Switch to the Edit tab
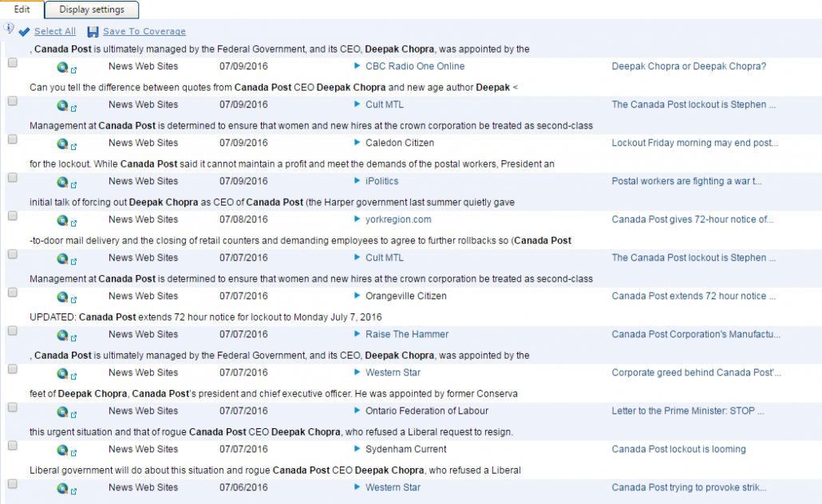Viewport: 822px width, 504px height. pyautogui.click(x=22, y=10)
